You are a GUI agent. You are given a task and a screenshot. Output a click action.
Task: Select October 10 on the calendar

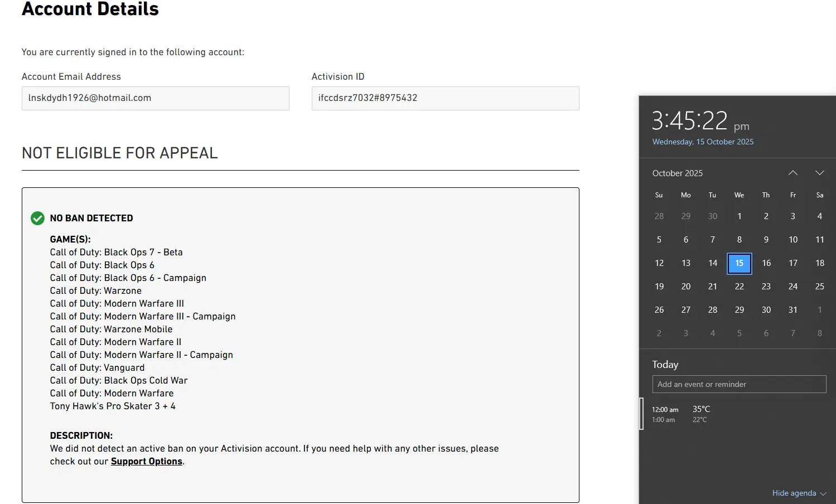tap(793, 240)
